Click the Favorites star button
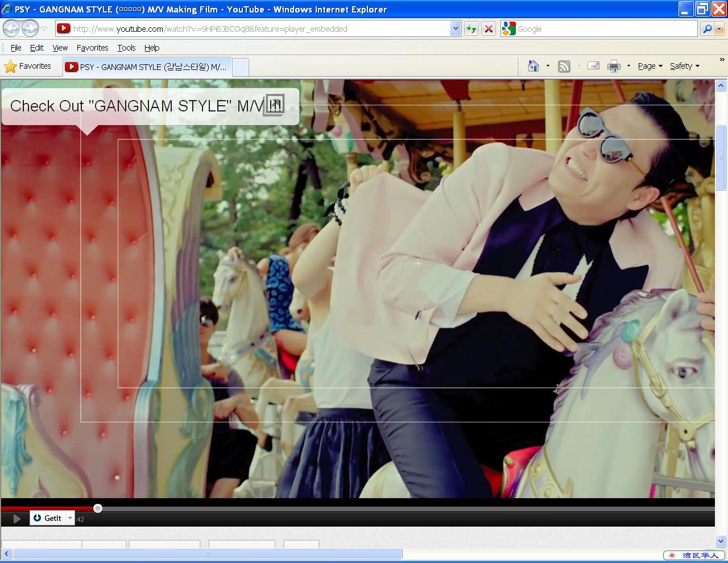This screenshot has width=728, height=563. point(27,67)
